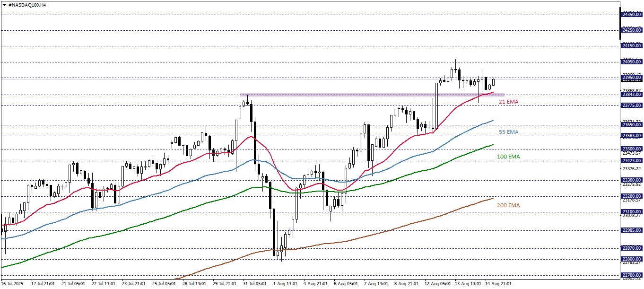Select the 100 EMA label
644x289 pixels.
coord(508,157)
